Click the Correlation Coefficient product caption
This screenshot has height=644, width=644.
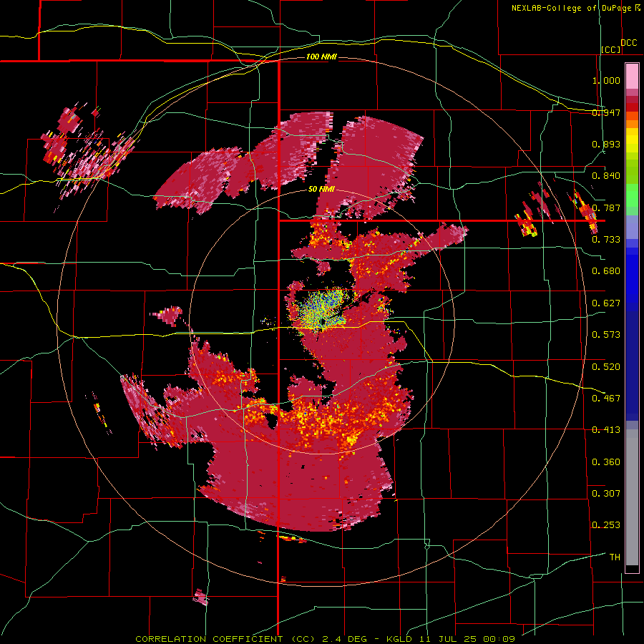coord(326,639)
